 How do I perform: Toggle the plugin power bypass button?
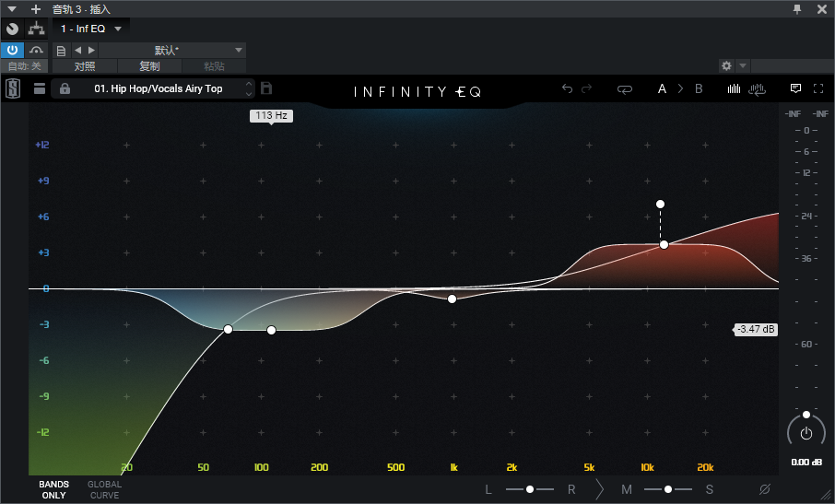coord(12,50)
